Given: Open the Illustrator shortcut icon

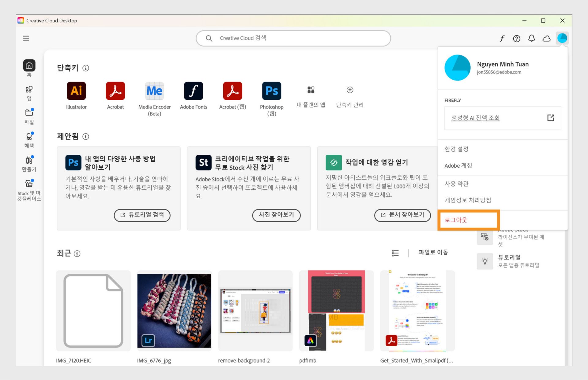Looking at the screenshot, I should [x=76, y=91].
